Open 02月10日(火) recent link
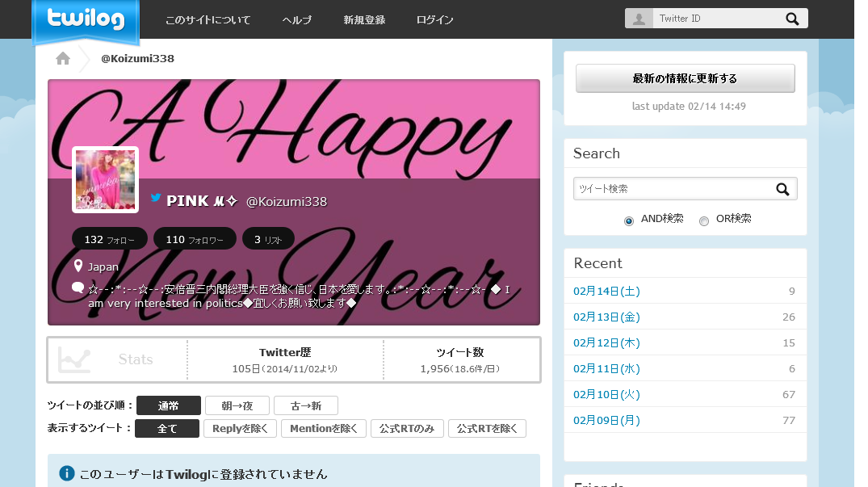The image size is (868, 487). coord(606,395)
